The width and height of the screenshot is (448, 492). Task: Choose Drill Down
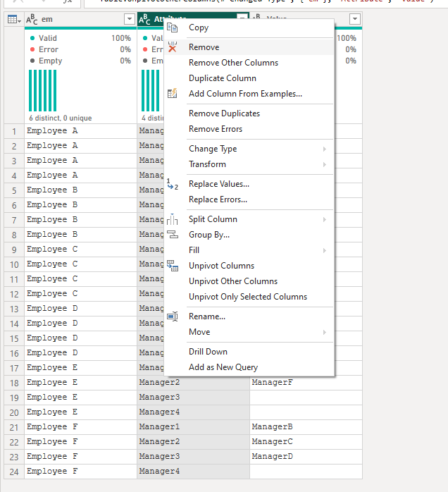[249, 352]
